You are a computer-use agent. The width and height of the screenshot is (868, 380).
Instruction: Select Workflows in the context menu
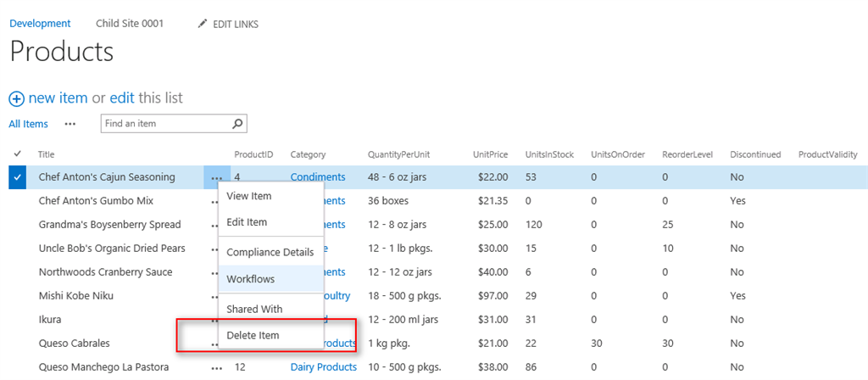(250, 278)
